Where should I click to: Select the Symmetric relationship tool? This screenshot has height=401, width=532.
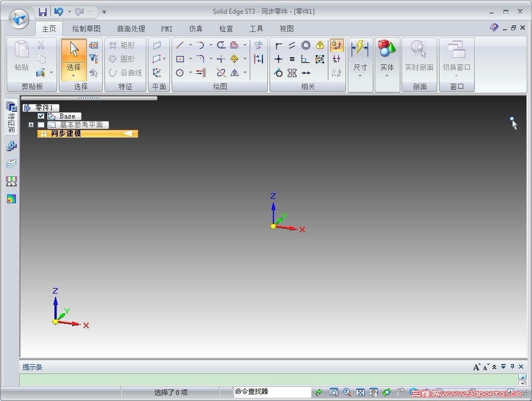(x=292, y=72)
